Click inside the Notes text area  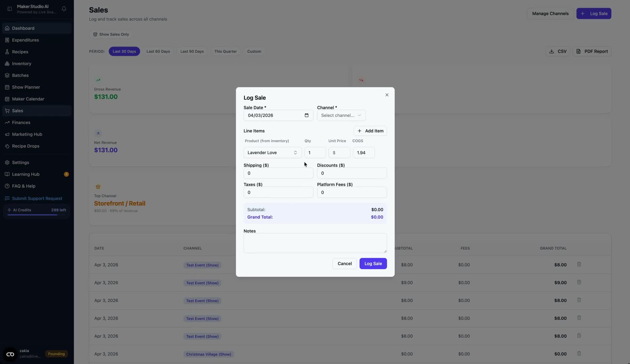pos(314,243)
